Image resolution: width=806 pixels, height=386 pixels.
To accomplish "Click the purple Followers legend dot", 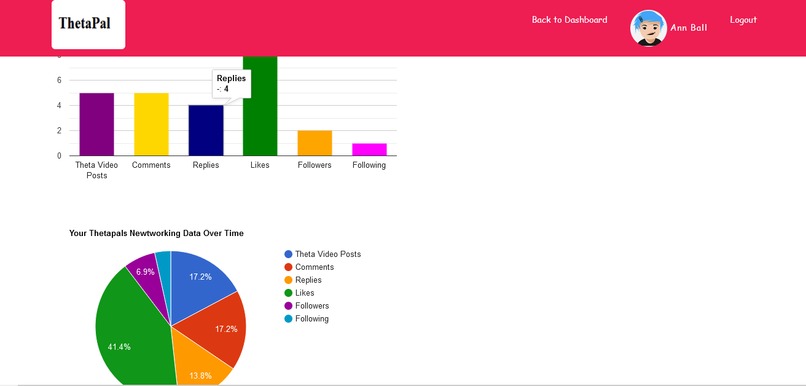I will [288, 306].
